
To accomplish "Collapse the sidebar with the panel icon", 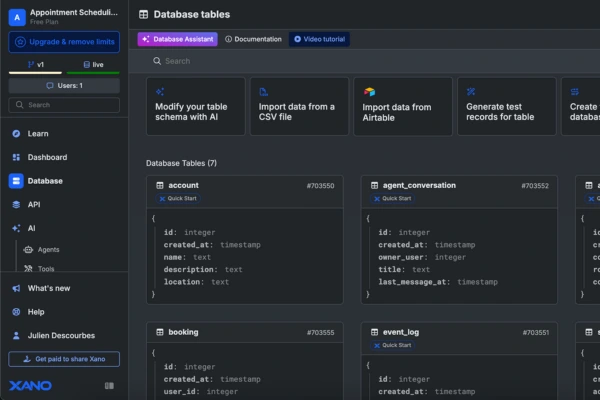I will click(109, 385).
